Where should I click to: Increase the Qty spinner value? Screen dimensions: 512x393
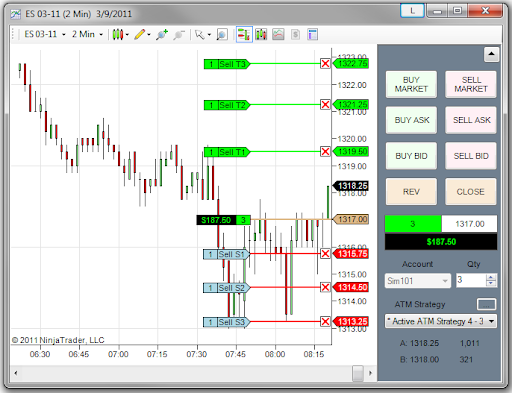pos(491,277)
